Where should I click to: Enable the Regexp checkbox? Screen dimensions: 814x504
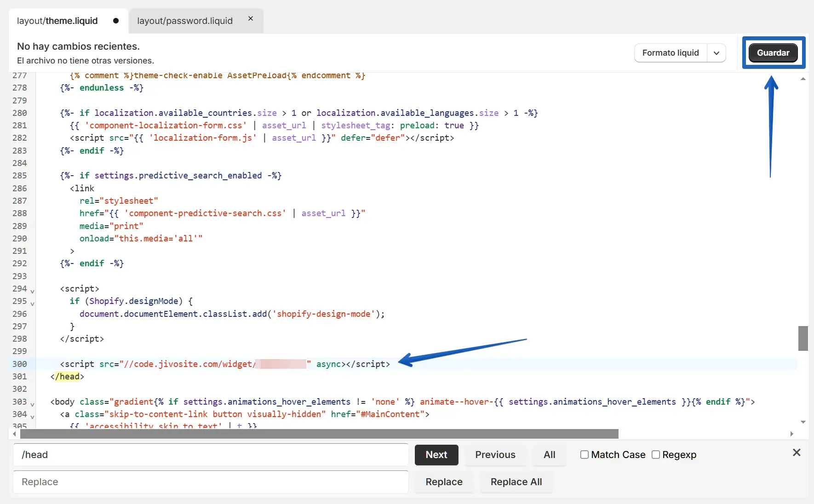pyautogui.click(x=656, y=455)
